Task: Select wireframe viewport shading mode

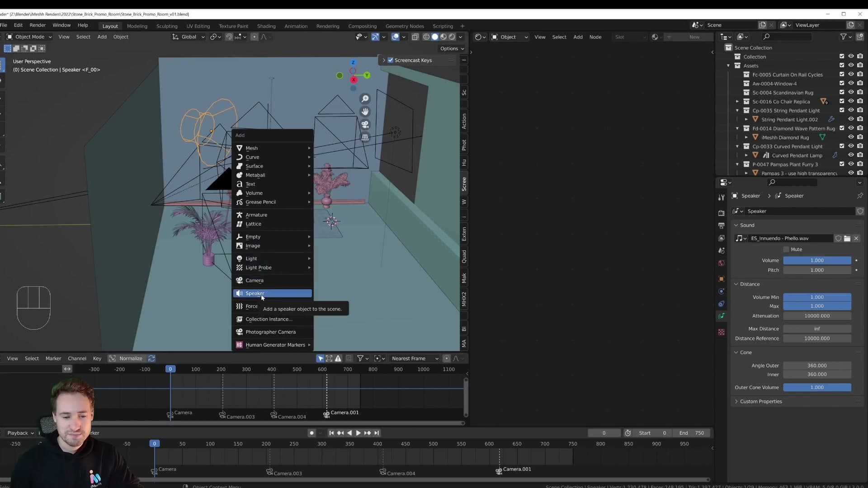Action: [426, 37]
